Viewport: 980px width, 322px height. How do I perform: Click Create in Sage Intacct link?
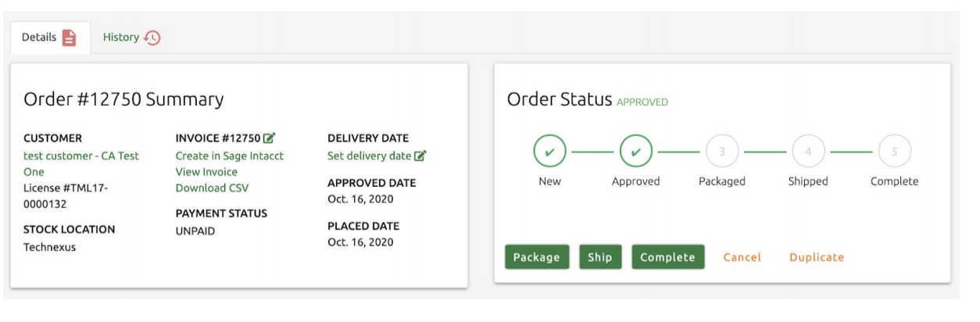point(229,156)
